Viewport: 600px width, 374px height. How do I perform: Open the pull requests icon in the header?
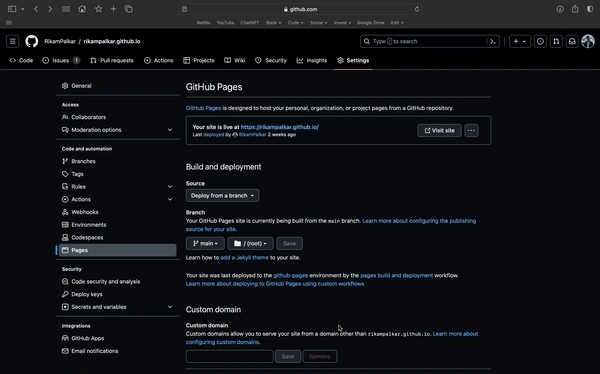click(x=556, y=41)
